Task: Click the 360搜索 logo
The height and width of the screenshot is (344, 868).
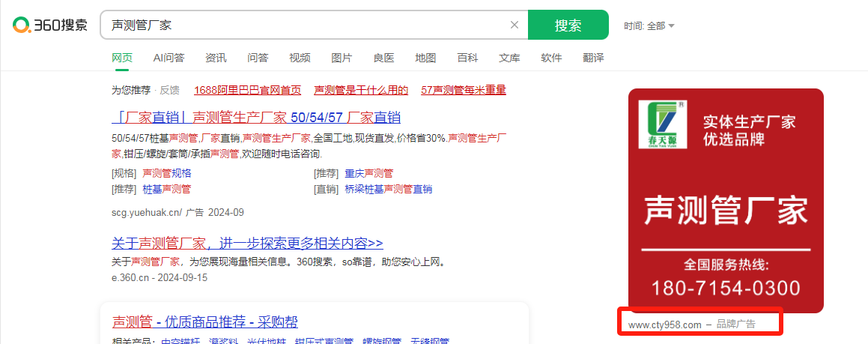Action: [x=49, y=25]
